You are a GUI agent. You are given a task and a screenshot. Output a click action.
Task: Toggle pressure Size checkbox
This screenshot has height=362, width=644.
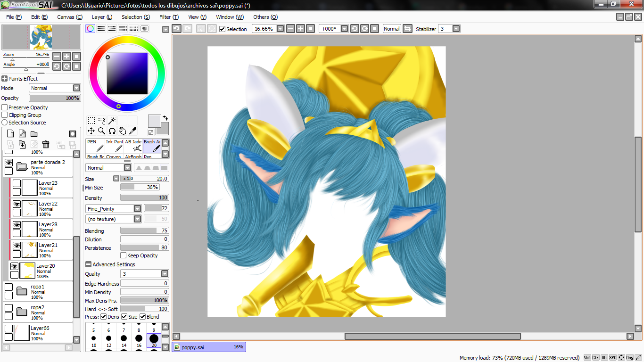[124, 317]
